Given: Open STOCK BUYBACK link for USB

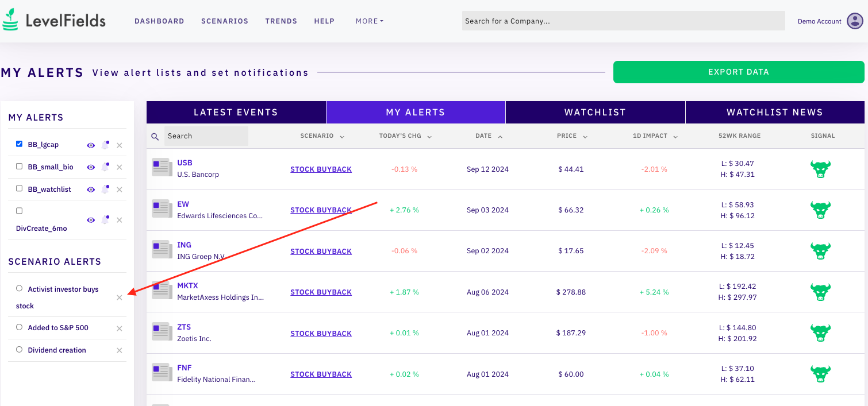Looking at the screenshot, I should point(321,169).
